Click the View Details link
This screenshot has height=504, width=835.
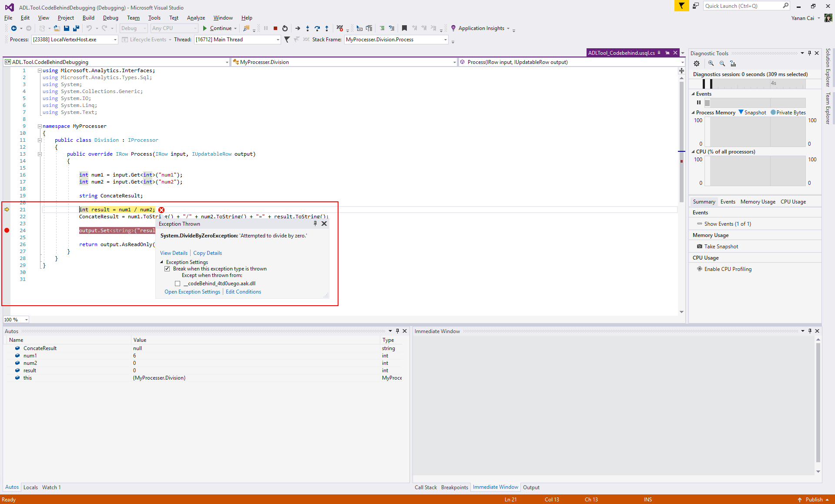point(174,253)
